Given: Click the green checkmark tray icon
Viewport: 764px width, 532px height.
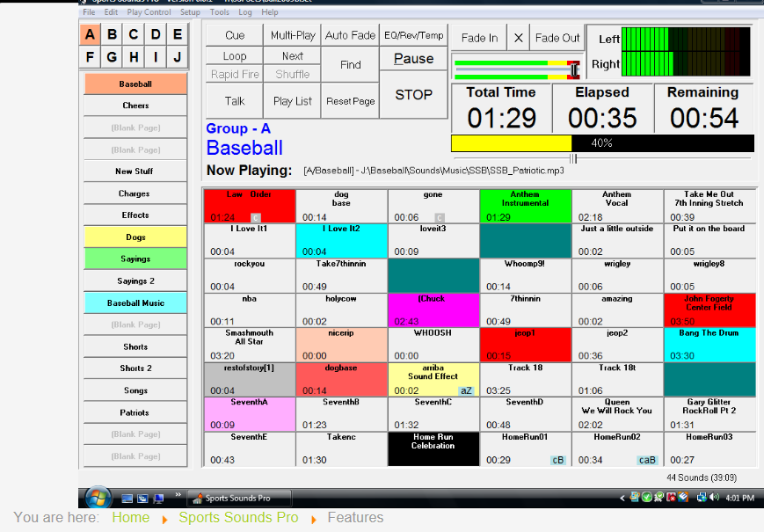Looking at the screenshot, I should [x=646, y=498].
